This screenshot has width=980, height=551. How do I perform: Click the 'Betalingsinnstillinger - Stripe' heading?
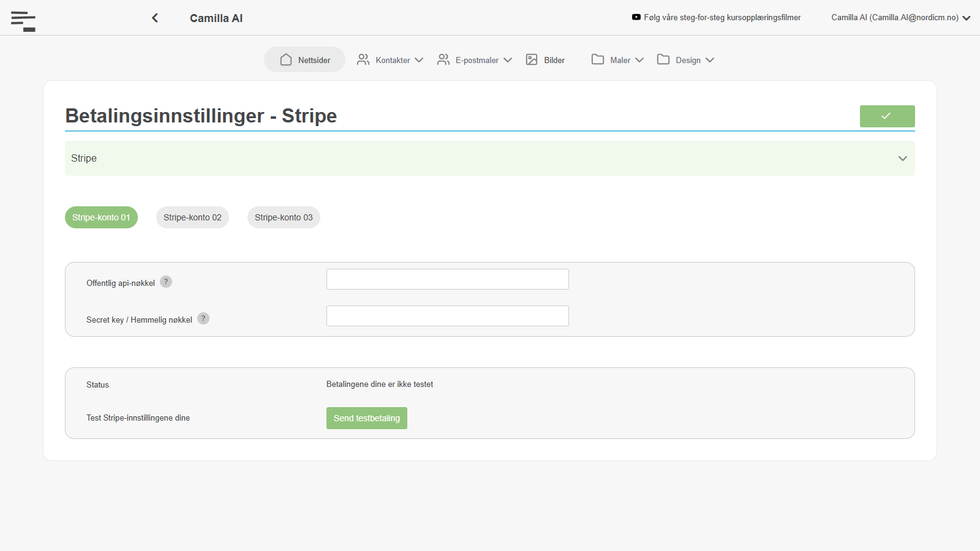[x=201, y=116]
